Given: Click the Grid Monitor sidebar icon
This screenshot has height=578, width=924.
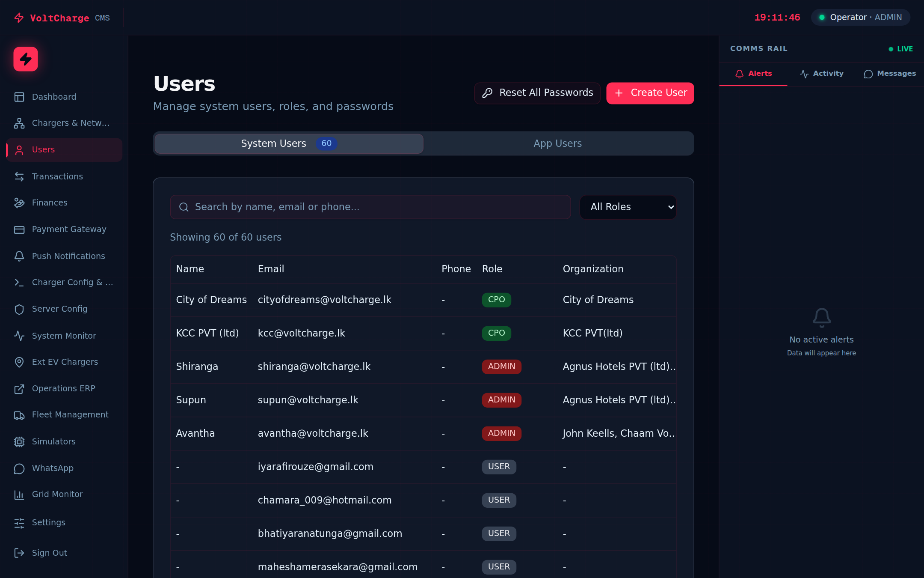Looking at the screenshot, I should 20,495.
